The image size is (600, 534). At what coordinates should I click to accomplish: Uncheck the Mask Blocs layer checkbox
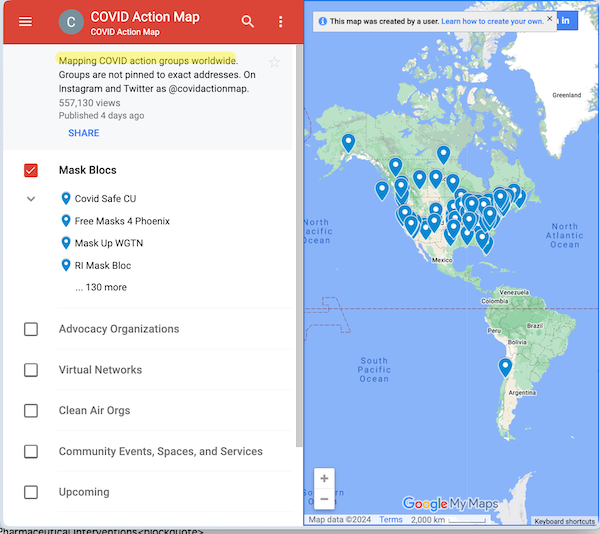(x=31, y=171)
